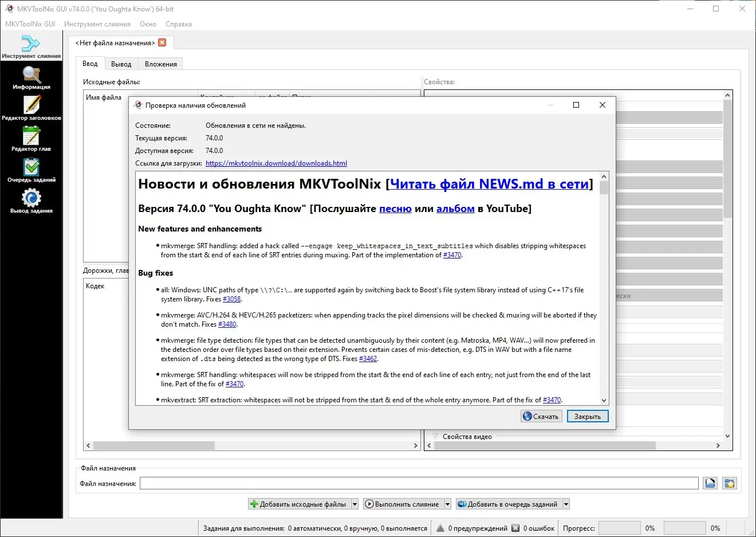Image resolution: width=756 pixels, height=537 pixels.
Task: Click the Файл назначения input field
Action: pyautogui.click(x=419, y=484)
